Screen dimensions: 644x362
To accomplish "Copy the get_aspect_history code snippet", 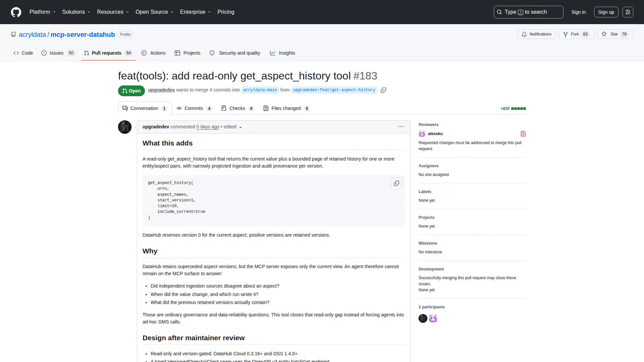I will pyautogui.click(x=396, y=184).
